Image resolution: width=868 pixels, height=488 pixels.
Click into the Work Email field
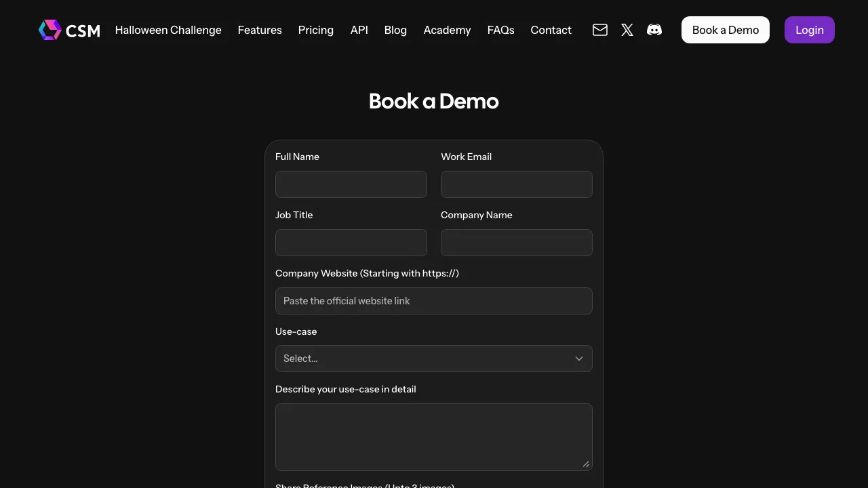(517, 184)
